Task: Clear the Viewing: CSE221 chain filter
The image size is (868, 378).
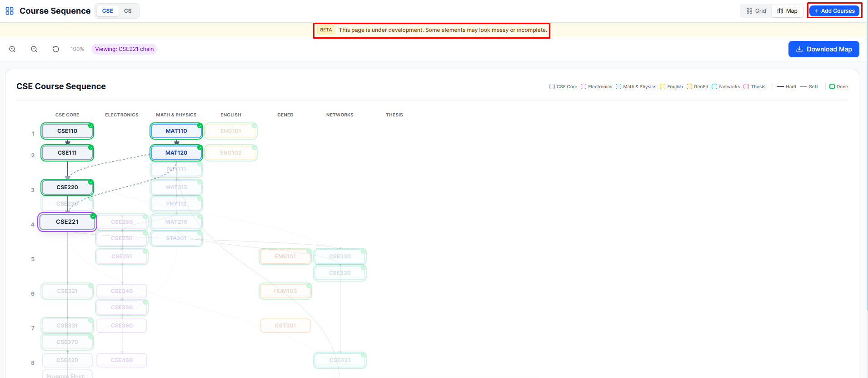Action: pyautogui.click(x=125, y=49)
